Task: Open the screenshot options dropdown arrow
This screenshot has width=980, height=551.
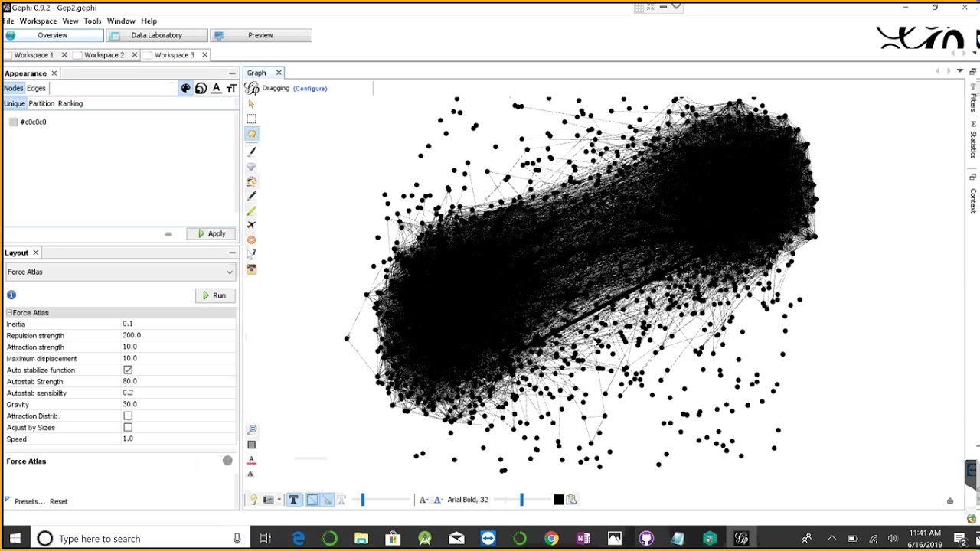Action: pos(279,500)
